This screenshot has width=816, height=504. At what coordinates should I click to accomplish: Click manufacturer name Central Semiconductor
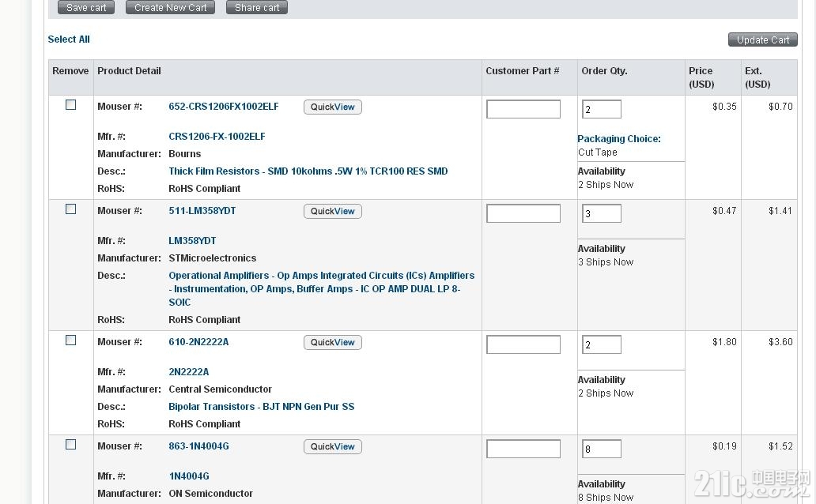point(220,389)
